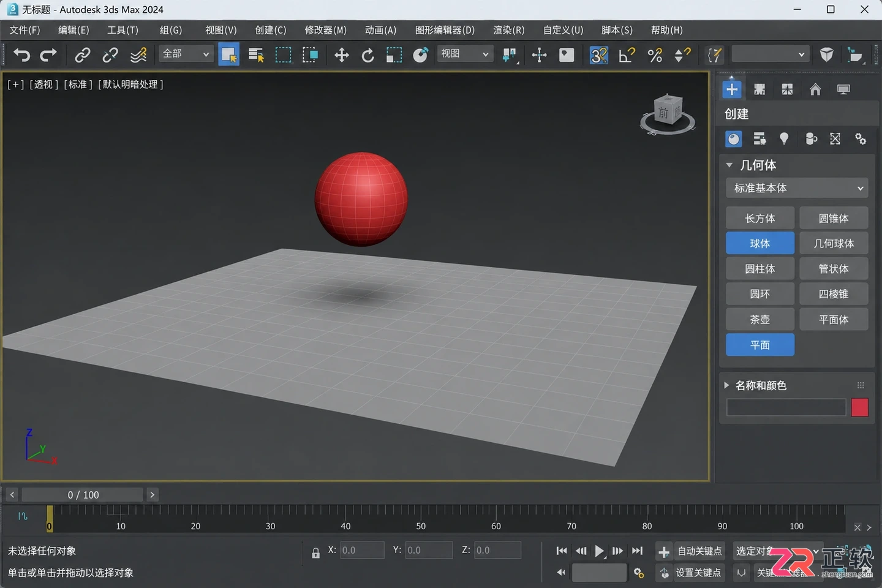Activate the Select Object tool
The image size is (882, 588).
click(x=229, y=55)
